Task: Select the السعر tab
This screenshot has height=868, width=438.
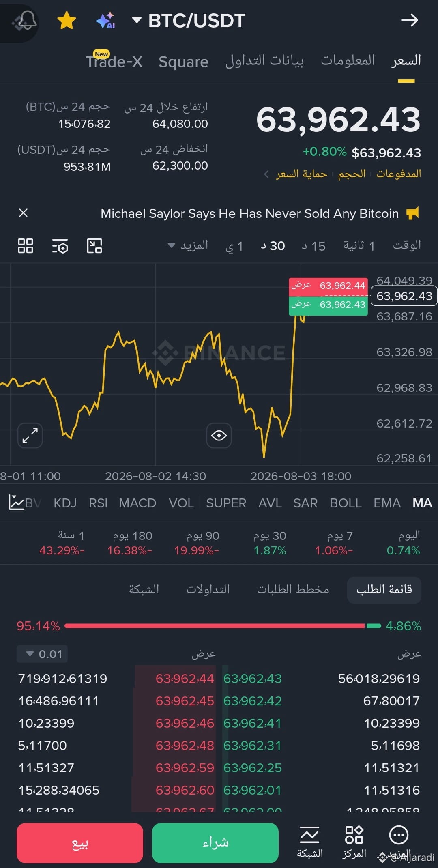Action: coord(406,60)
